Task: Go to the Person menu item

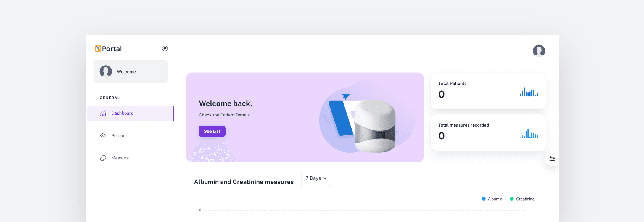Action: click(118, 136)
